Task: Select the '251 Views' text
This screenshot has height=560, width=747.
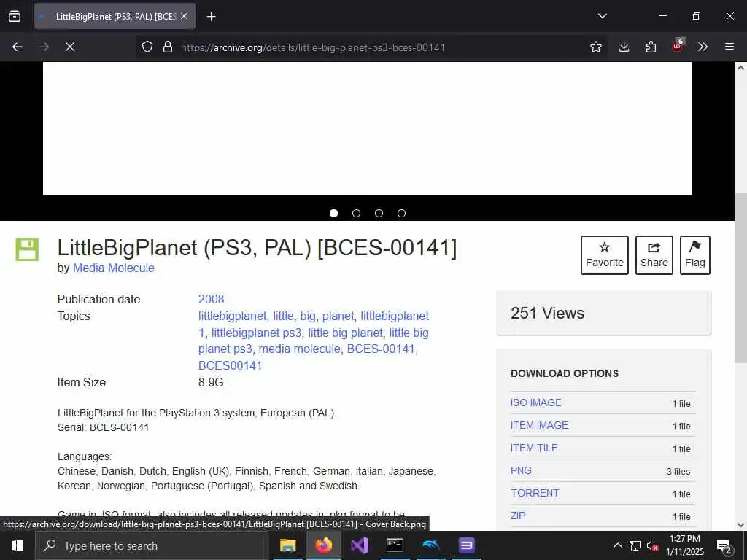Action: point(547,314)
